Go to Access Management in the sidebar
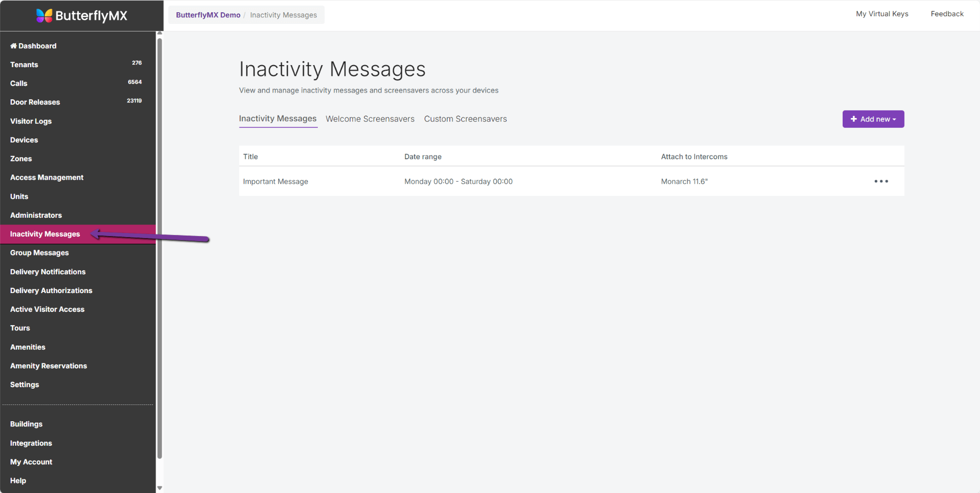 [x=47, y=177]
